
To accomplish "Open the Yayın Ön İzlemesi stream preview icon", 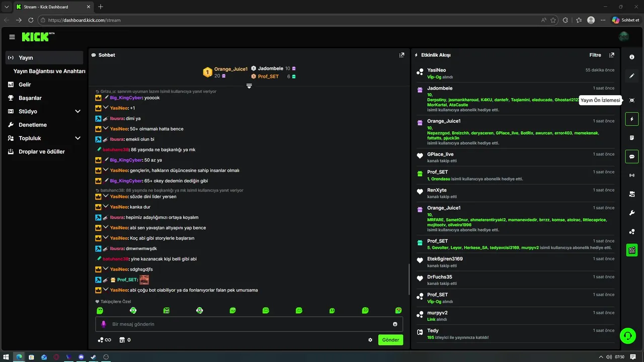I will pyautogui.click(x=632, y=100).
